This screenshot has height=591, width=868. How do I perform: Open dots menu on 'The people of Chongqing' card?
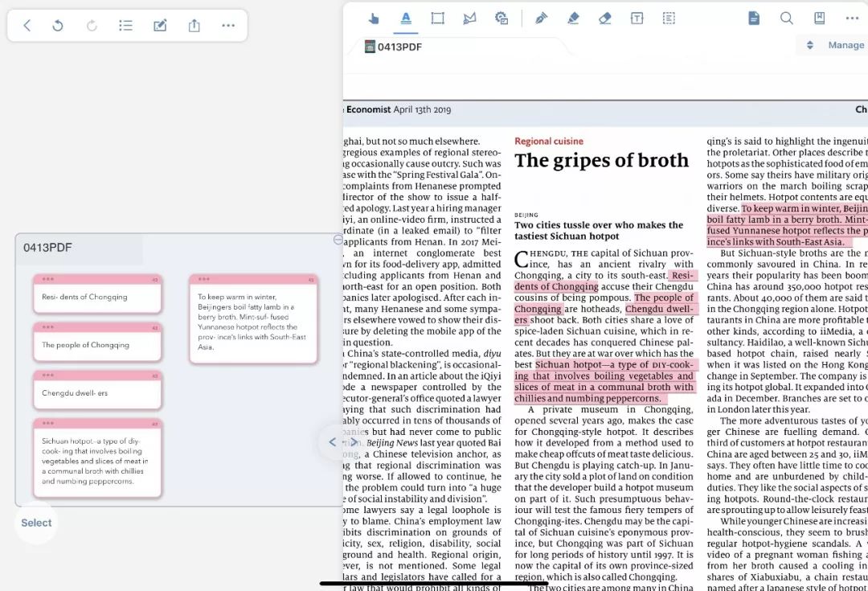[x=48, y=327]
